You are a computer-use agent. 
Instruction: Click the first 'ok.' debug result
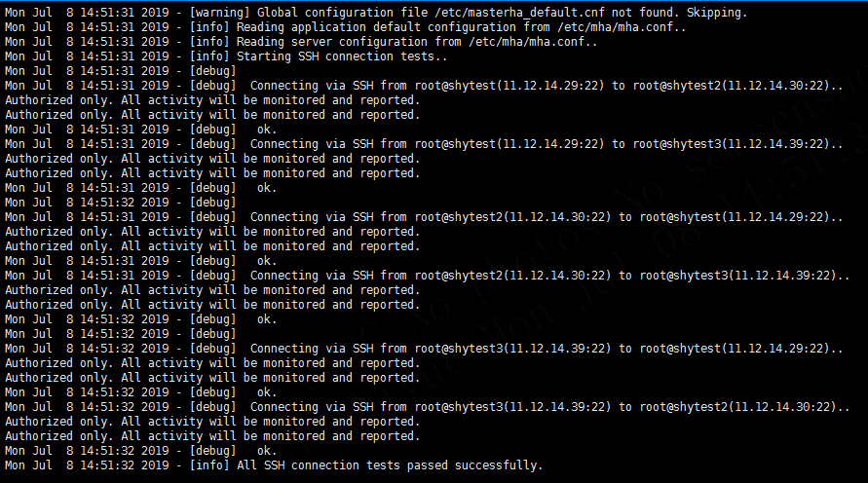pos(266,129)
